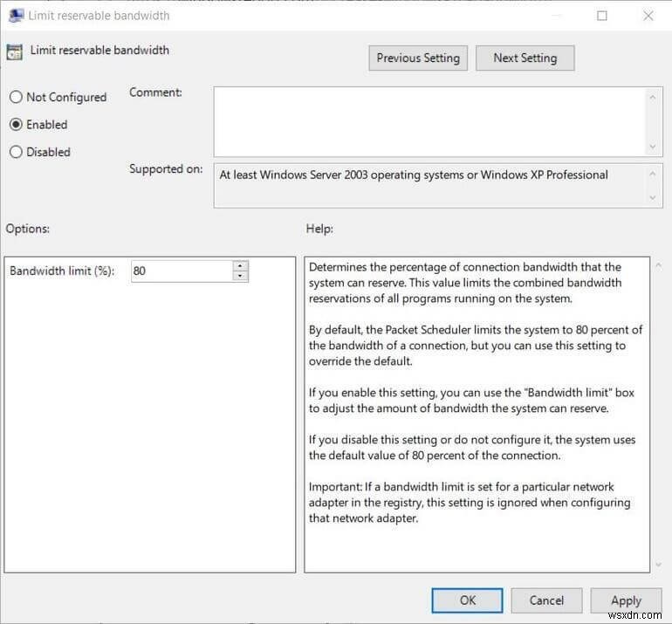
Task: Click the 'Help:' label
Action: (319, 229)
